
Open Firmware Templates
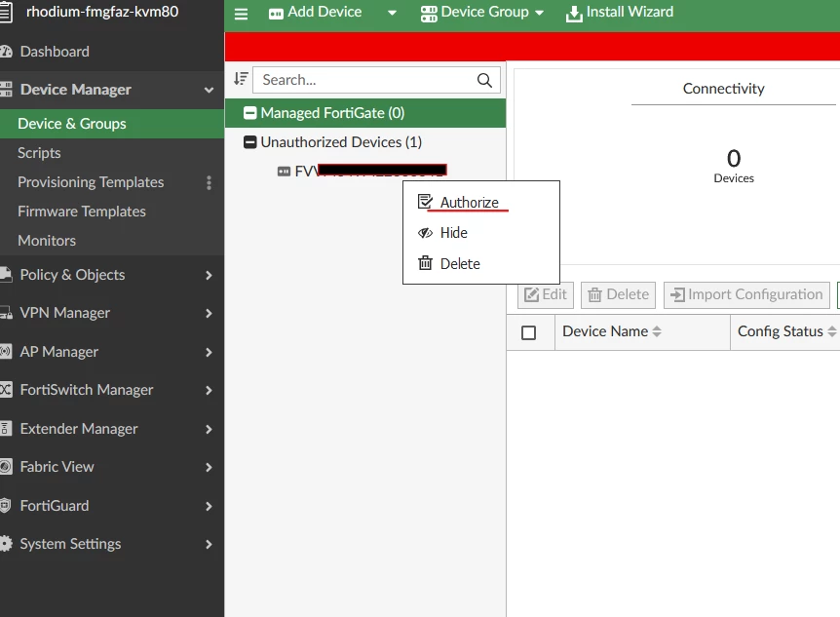(x=82, y=212)
